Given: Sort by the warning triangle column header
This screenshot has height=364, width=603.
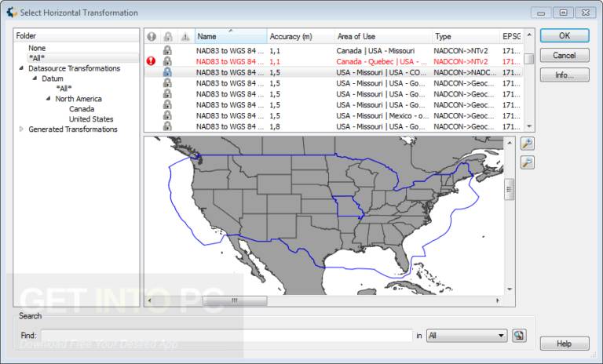Looking at the screenshot, I should 185,37.
